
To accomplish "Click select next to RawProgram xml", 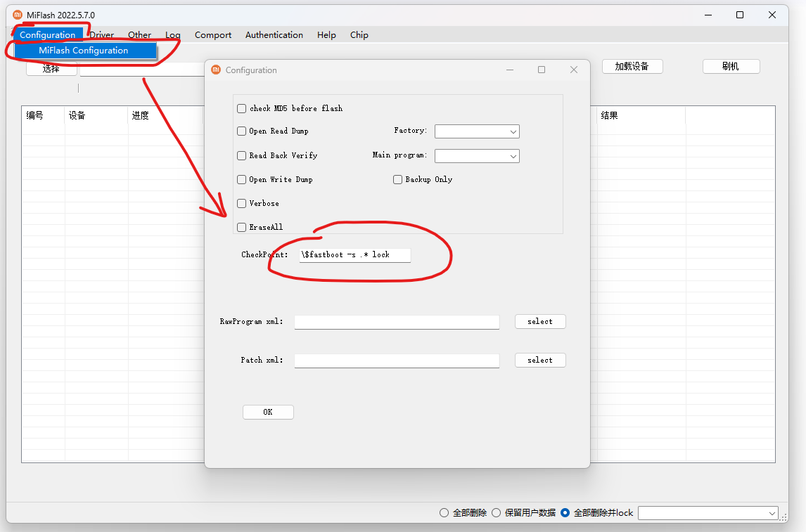I will [540, 321].
